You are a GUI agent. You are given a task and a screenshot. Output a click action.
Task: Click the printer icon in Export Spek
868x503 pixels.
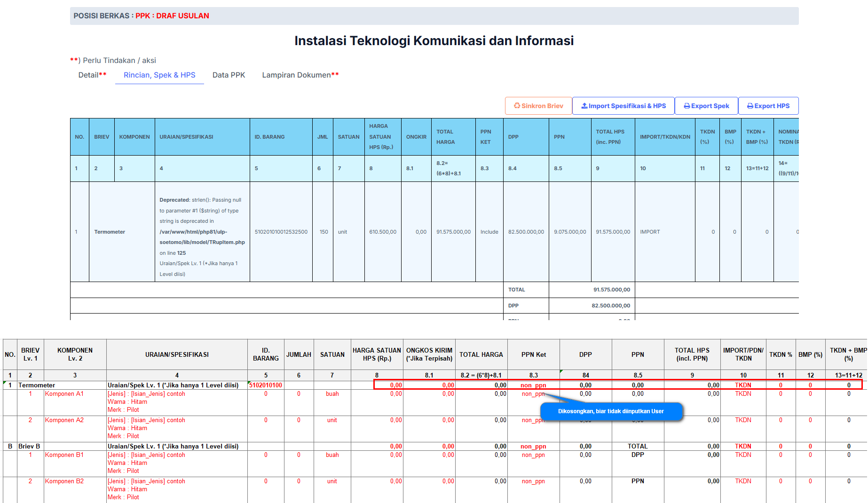pyautogui.click(x=687, y=106)
